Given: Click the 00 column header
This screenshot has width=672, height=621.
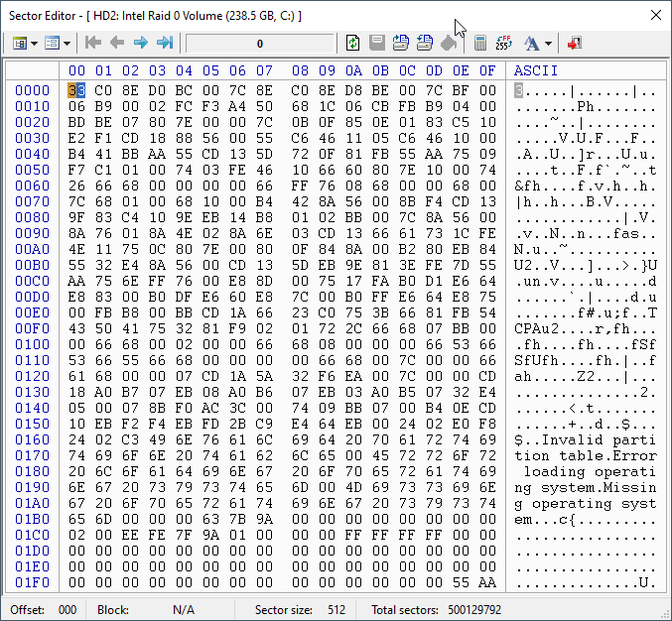Looking at the screenshot, I should pyautogui.click(x=76, y=70).
